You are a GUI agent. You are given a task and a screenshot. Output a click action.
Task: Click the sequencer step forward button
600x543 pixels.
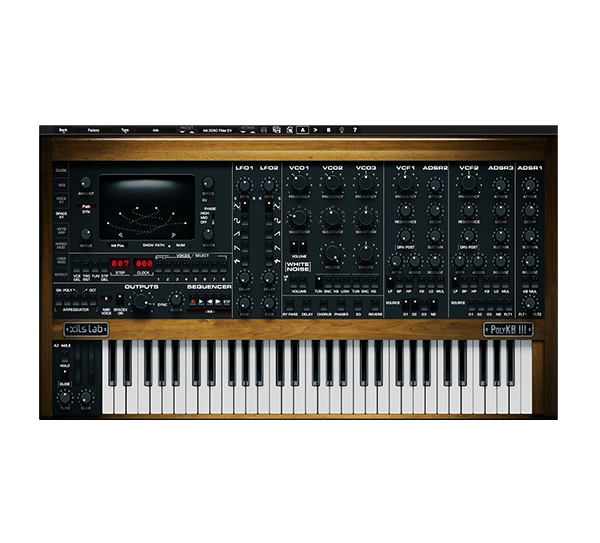[x=218, y=302]
